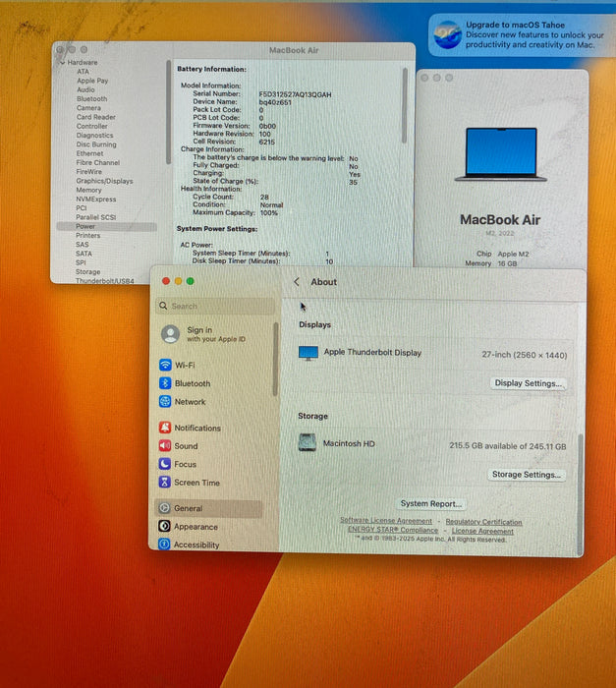This screenshot has width=616, height=688.
Task: Click the Macintosh HD drive icon
Action: click(308, 442)
